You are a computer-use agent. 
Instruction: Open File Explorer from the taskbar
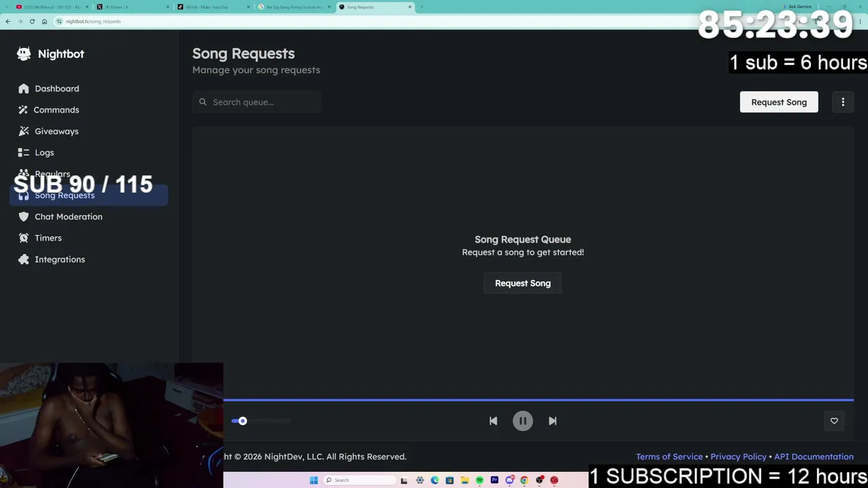[x=465, y=481]
